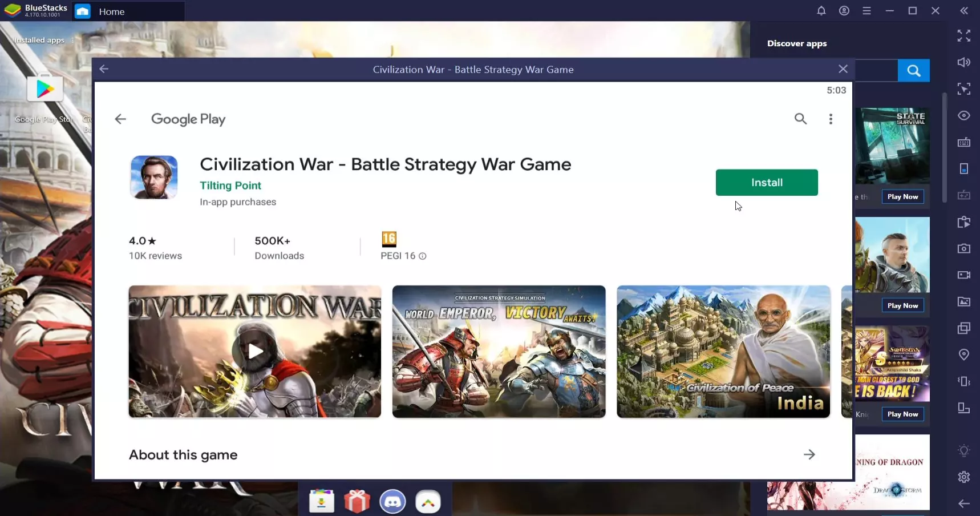980x516 pixels.
Task: Open the India civilization screenshot thumbnail
Action: (x=723, y=351)
